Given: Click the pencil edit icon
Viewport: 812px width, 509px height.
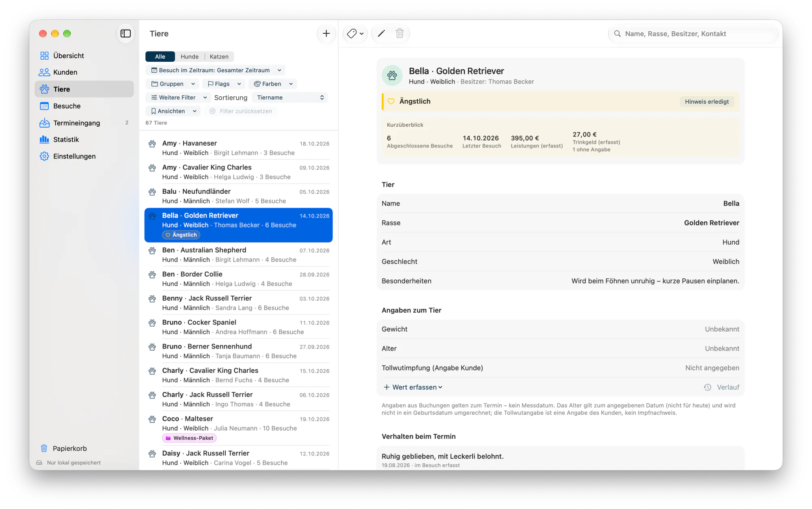Looking at the screenshot, I should point(381,33).
